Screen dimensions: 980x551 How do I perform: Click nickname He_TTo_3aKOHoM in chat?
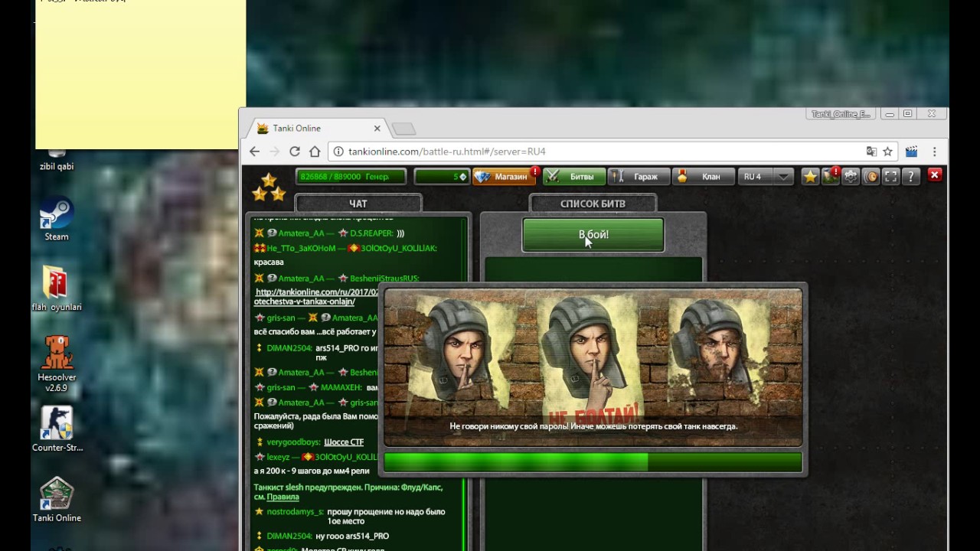click(301, 249)
